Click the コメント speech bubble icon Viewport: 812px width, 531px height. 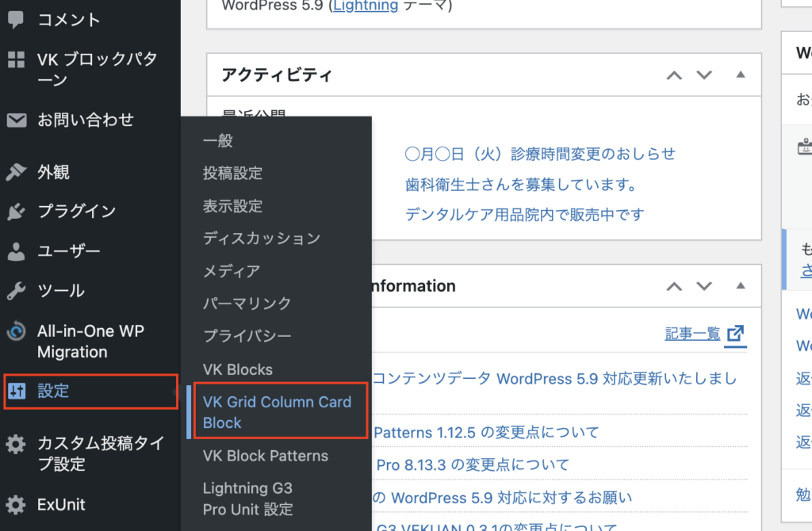(x=16, y=20)
